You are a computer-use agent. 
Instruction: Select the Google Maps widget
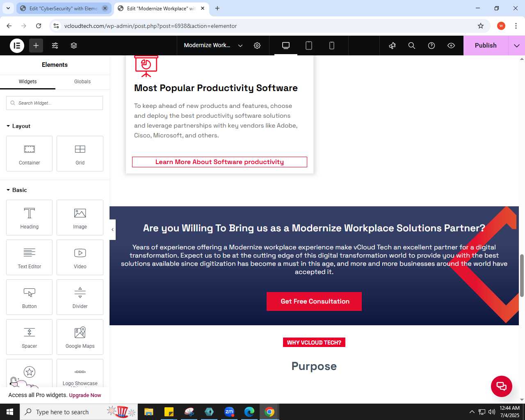click(x=80, y=337)
